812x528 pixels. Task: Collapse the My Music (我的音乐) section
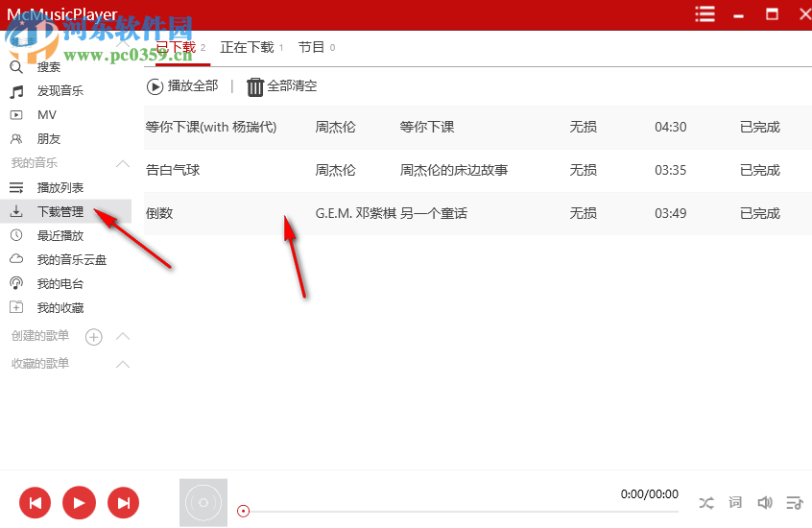point(123,164)
